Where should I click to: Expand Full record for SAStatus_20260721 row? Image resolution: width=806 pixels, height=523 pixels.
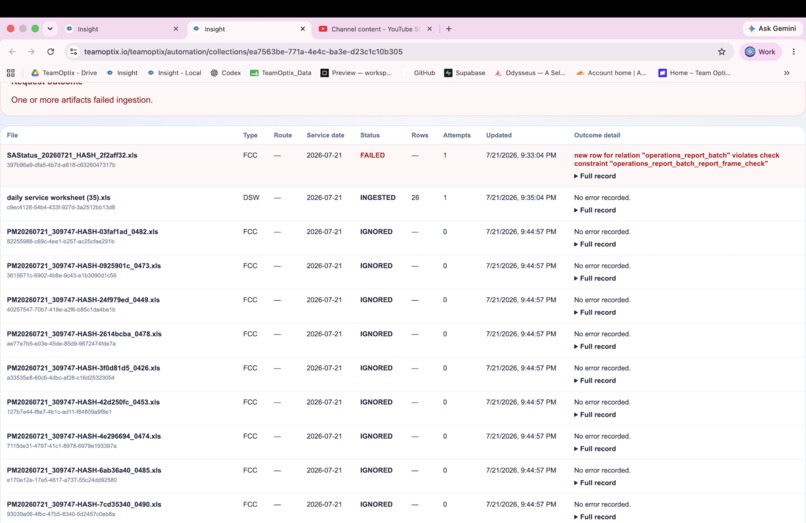pos(595,176)
